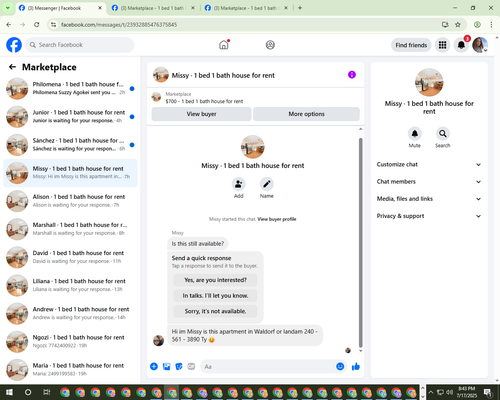Bookmark this page with star icon
The width and height of the screenshot is (500, 400).
[x=458, y=24]
